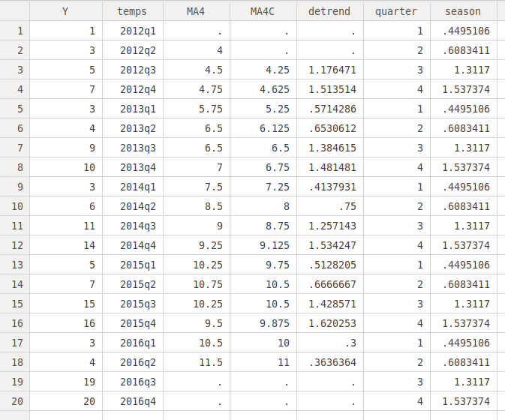Click the season column header

coord(463,11)
